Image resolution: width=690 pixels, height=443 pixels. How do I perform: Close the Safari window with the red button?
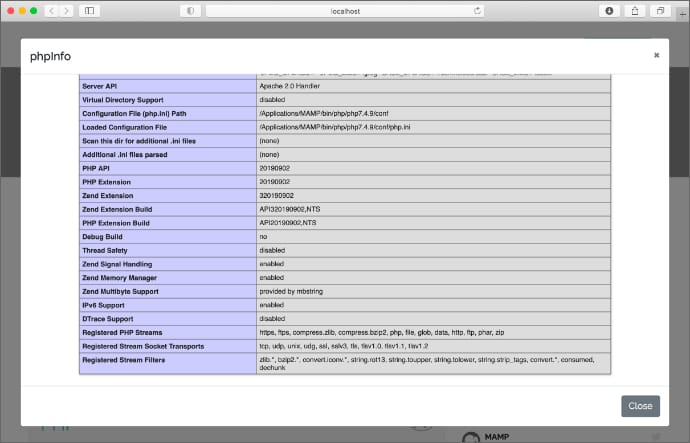point(9,10)
